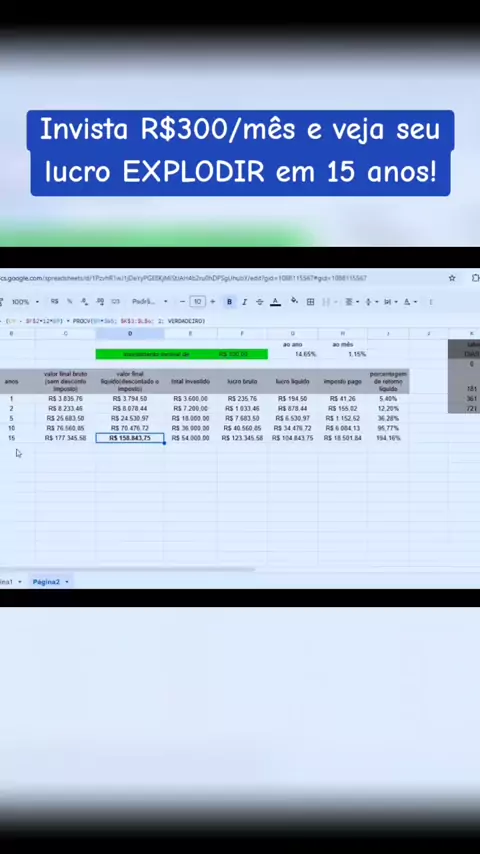This screenshot has width=480, height=854.
Task: Toggle bold formatting in toolbar
Action: coord(229,302)
